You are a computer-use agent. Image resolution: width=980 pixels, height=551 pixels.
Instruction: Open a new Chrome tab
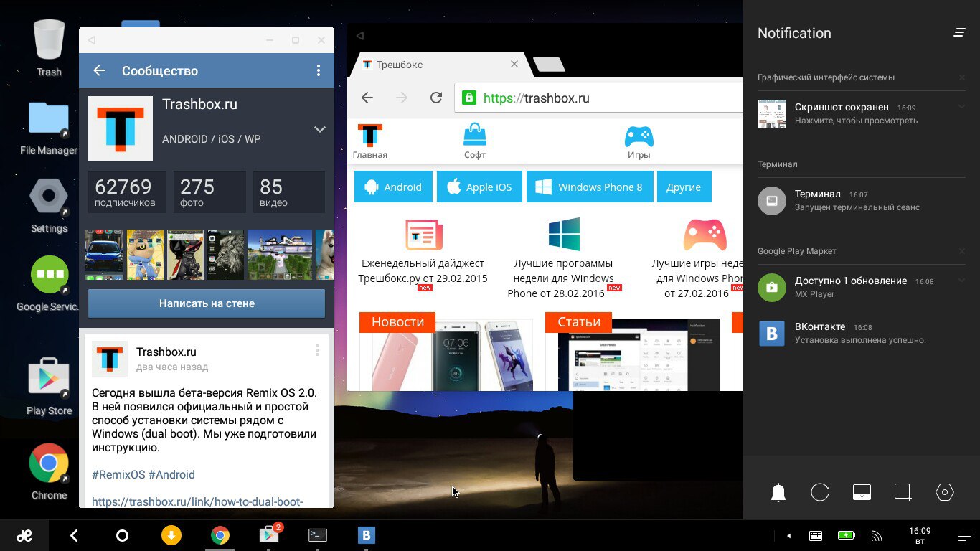(550, 65)
